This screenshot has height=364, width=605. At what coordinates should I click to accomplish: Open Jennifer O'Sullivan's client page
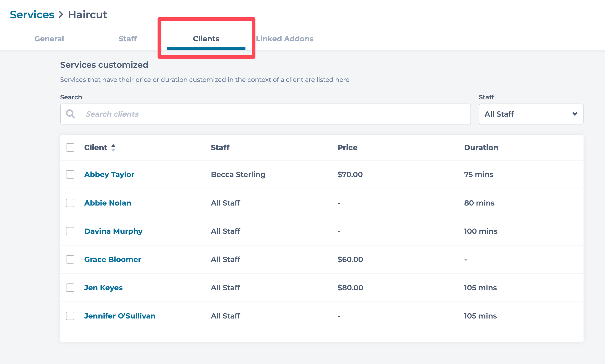pyautogui.click(x=120, y=316)
